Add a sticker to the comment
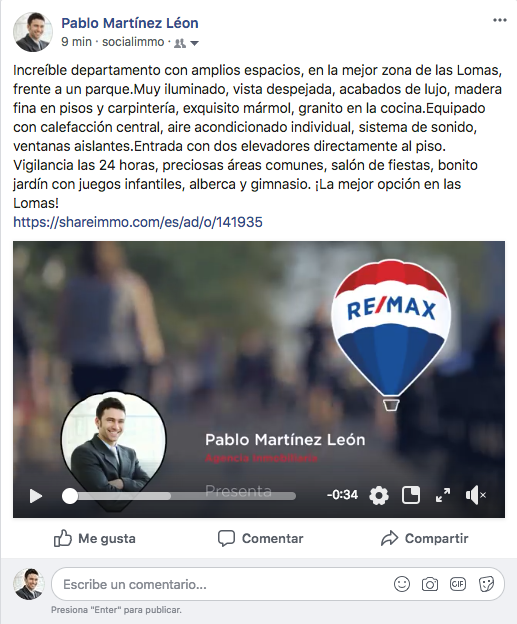 [x=486, y=584]
